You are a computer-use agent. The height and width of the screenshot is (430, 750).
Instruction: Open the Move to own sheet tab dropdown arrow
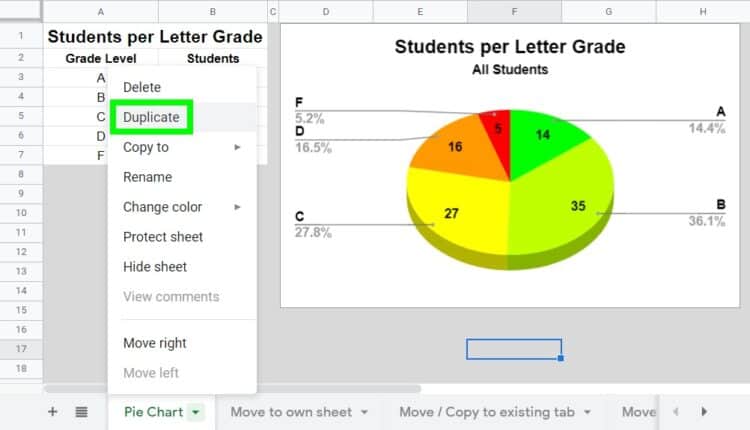[x=364, y=412]
